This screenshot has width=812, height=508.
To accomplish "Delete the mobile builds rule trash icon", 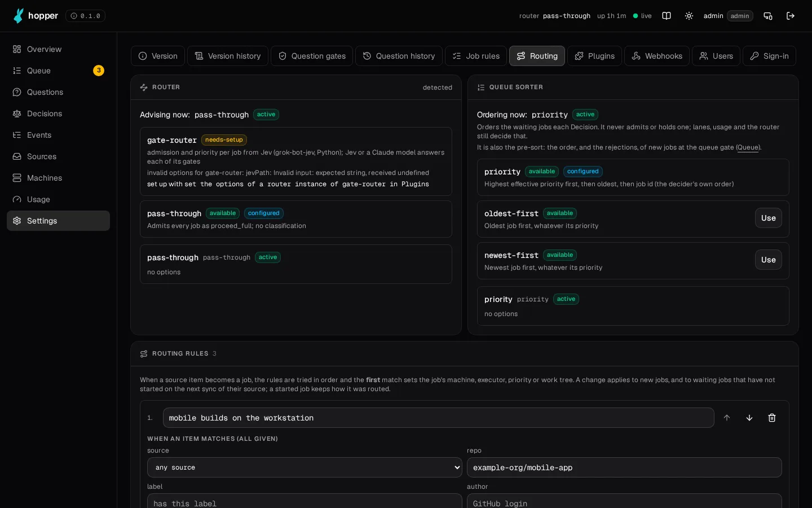I will click(x=772, y=418).
